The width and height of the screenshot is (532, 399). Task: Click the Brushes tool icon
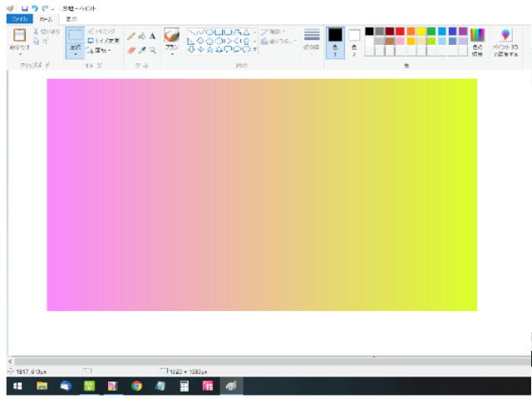pos(172,35)
